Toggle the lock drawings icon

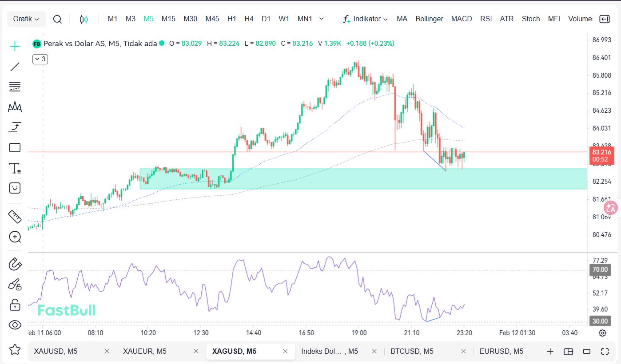(x=15, y=305)
